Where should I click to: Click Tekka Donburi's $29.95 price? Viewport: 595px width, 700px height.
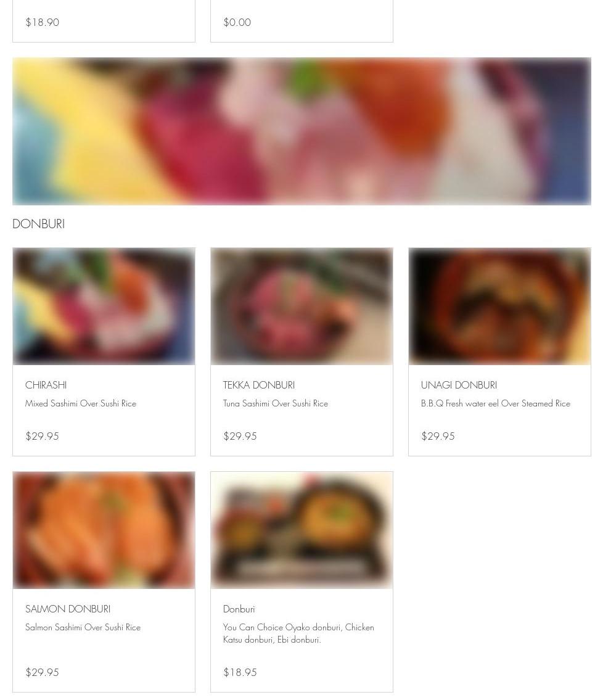coord(240,436)
